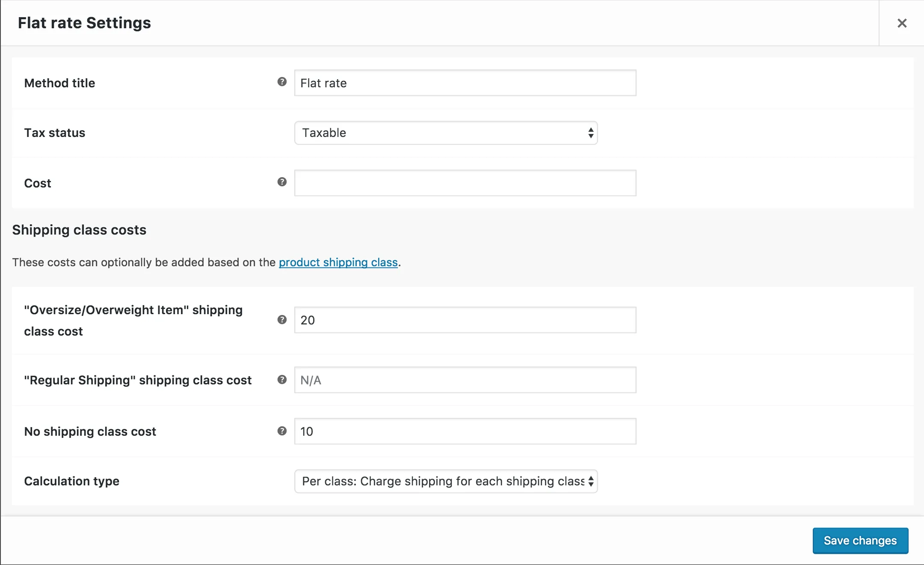Click the Regular Shipping cost field with N/A
The image size is (924, 565).
(465, 380)
